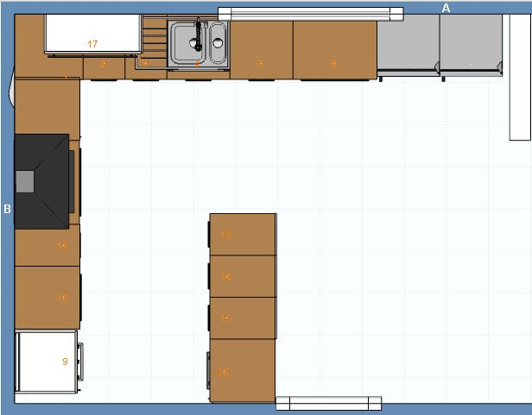This screenshot has width=532, height=415.
Task: Select the white appliance labeled 9
Action: (47, 362)
